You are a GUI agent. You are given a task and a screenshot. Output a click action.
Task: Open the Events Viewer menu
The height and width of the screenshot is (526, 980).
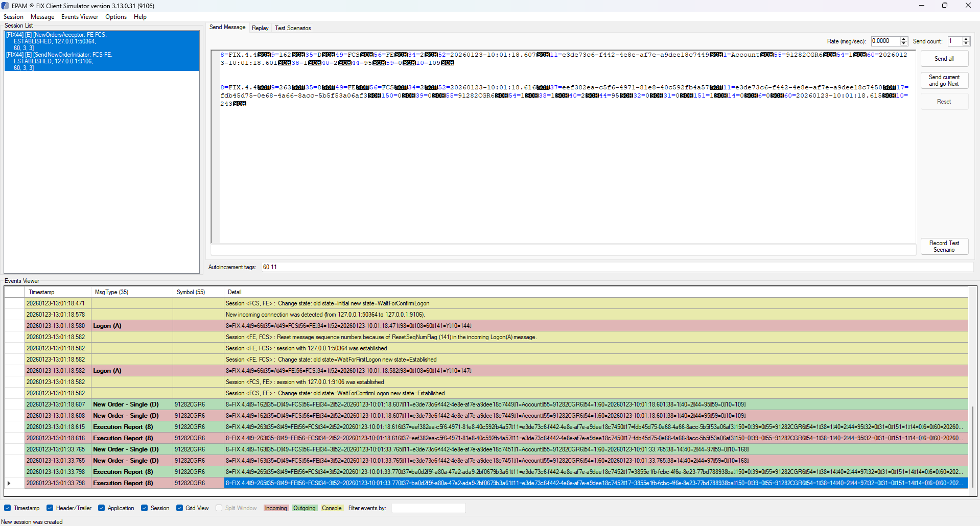(79, 17)
